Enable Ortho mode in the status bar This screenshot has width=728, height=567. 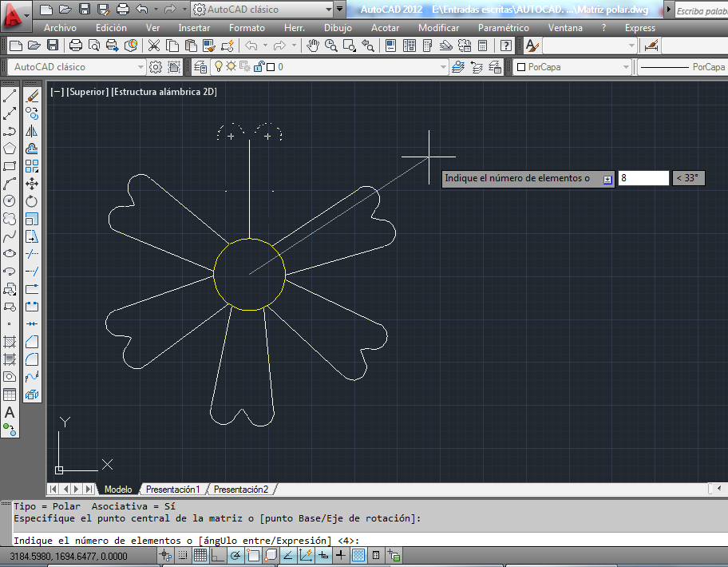217,554
